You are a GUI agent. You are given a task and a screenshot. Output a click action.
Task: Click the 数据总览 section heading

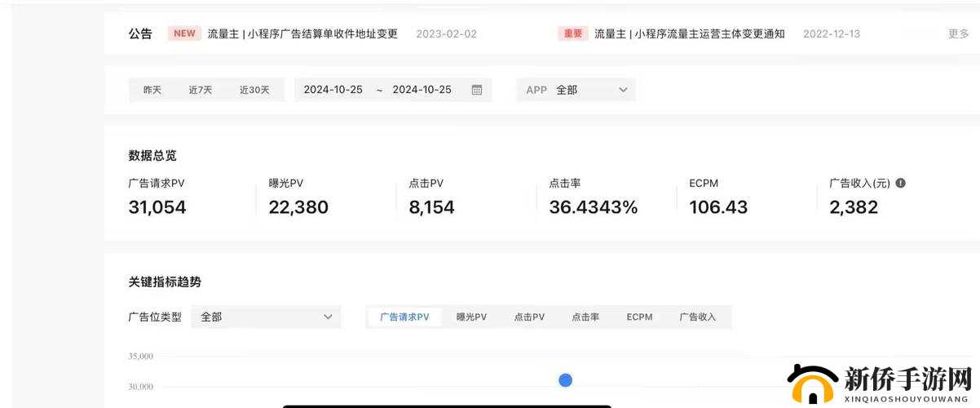pyautogui.click(x=152, y=155)
